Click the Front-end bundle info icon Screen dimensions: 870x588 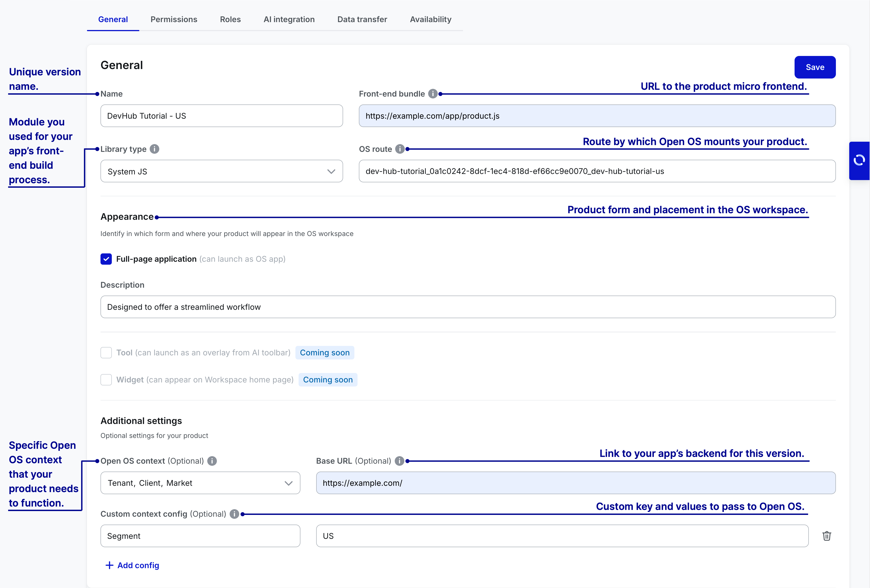[433, 94]
